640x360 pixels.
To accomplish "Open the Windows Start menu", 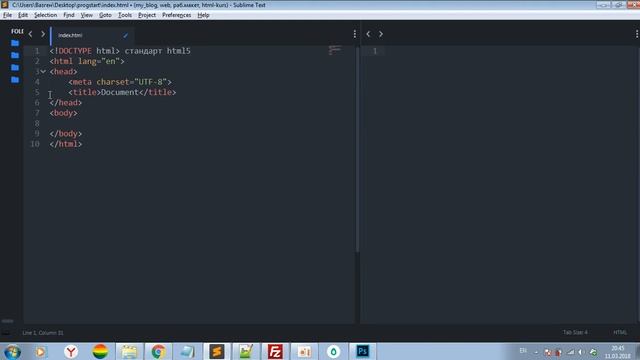I will click(x=12, y=351).
